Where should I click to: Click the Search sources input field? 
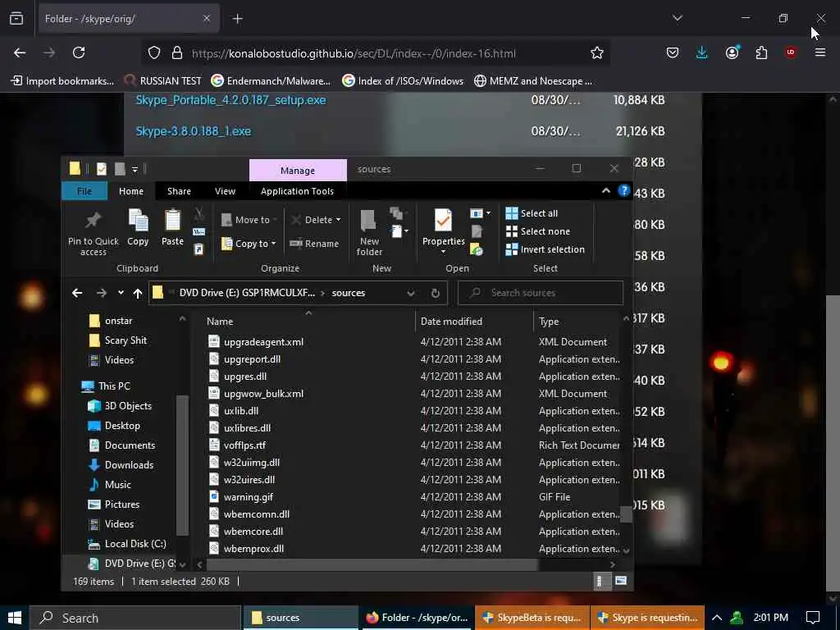541,293
